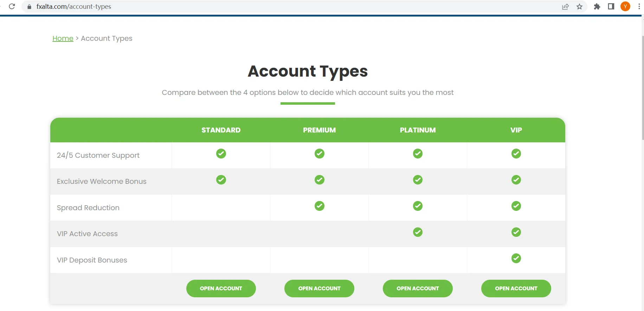Image resolution: width=644 pixels, height=311 pixels.
Task: Bookmark this page with the star icon
Action: coord(580,7)
